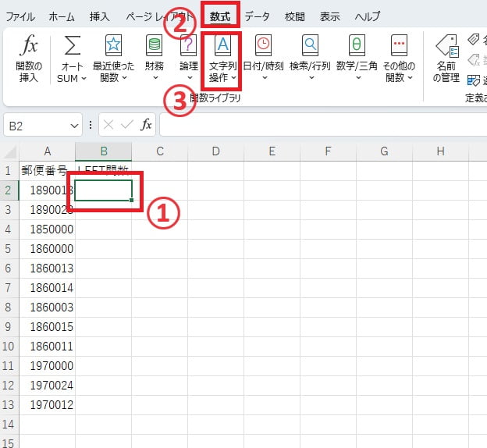
Task: Select column B header
Action: tap(104, 151)
